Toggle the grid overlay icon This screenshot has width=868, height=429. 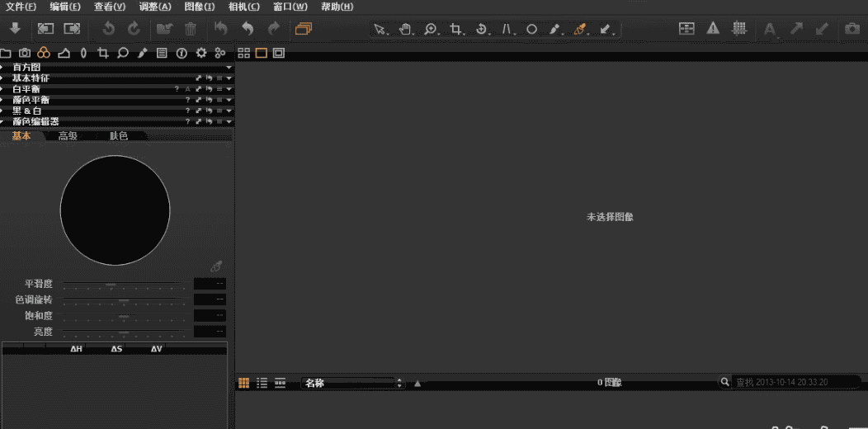click(739, 29)
